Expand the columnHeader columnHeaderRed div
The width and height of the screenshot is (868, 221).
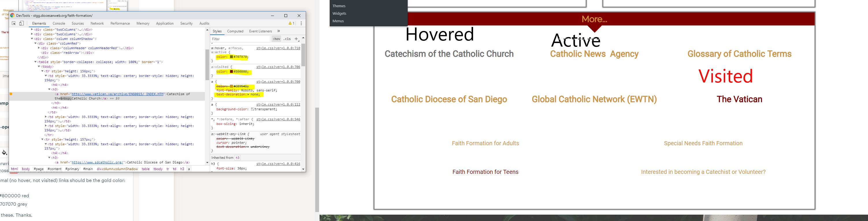click(39, 48)
